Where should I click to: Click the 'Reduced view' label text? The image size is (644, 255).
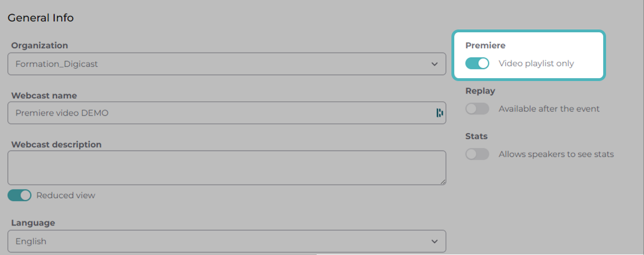66,195
